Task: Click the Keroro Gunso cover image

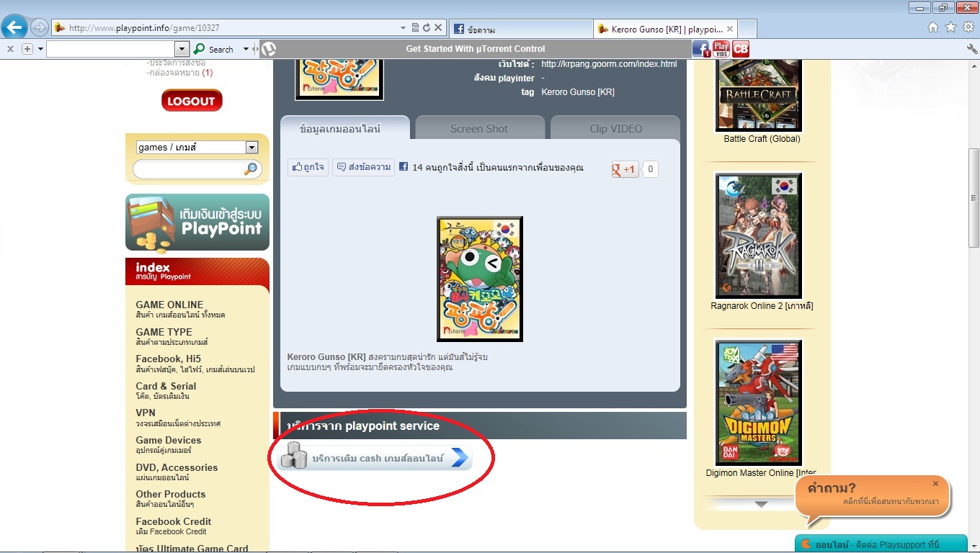Action: pyautogui.click(x=480, y=279)
